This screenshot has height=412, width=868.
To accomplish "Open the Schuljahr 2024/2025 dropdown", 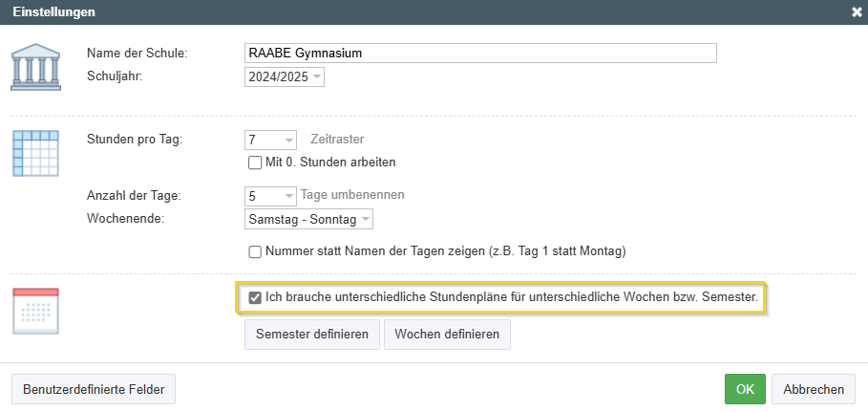I will point(284,77).
